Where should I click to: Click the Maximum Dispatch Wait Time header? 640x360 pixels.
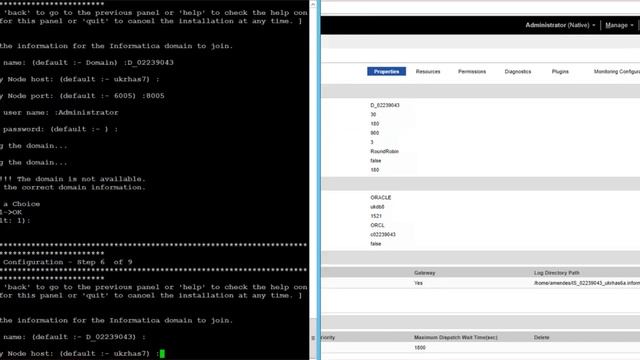coord(456,338)
